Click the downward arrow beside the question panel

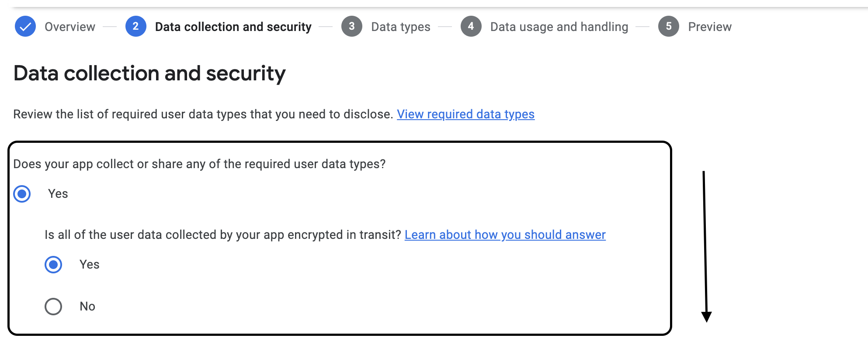tap(706, 245)
